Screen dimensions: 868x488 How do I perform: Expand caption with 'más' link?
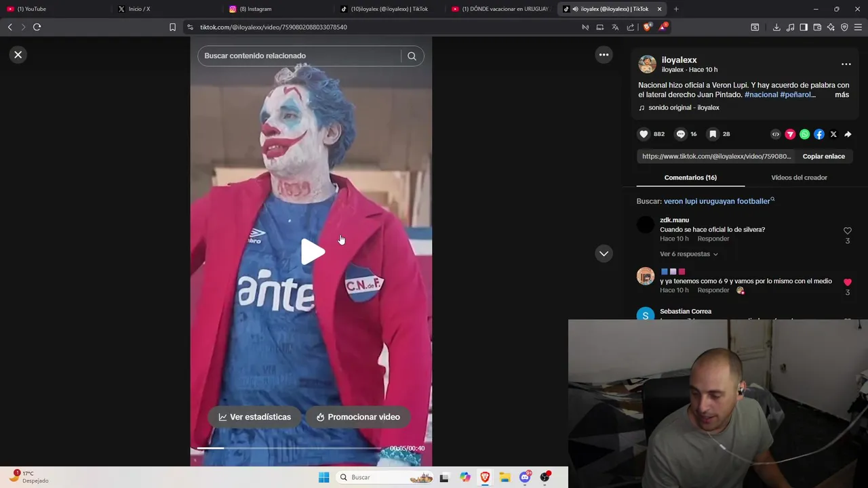pyautogui.click(x=842, y=95)
